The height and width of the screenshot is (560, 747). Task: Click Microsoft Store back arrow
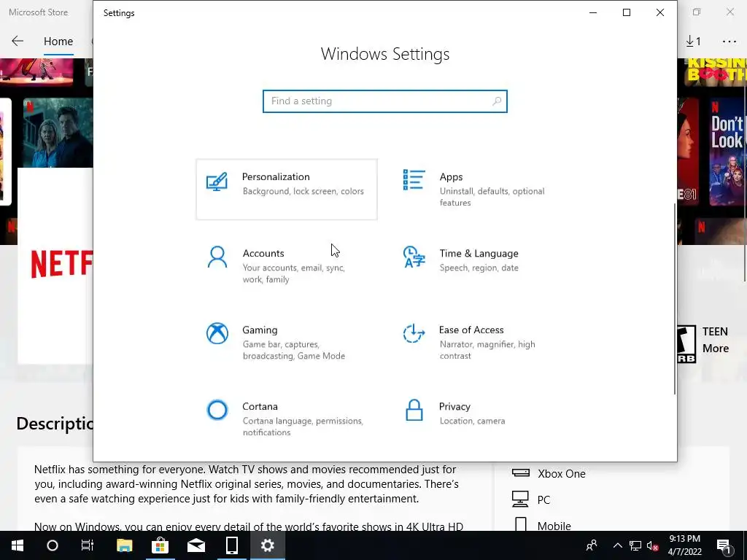click(18, 41)
